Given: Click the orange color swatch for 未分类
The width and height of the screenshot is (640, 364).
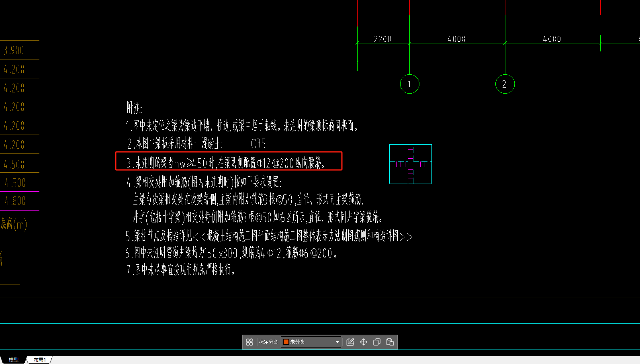Looking at the screenshot, I should click(286, 342).
